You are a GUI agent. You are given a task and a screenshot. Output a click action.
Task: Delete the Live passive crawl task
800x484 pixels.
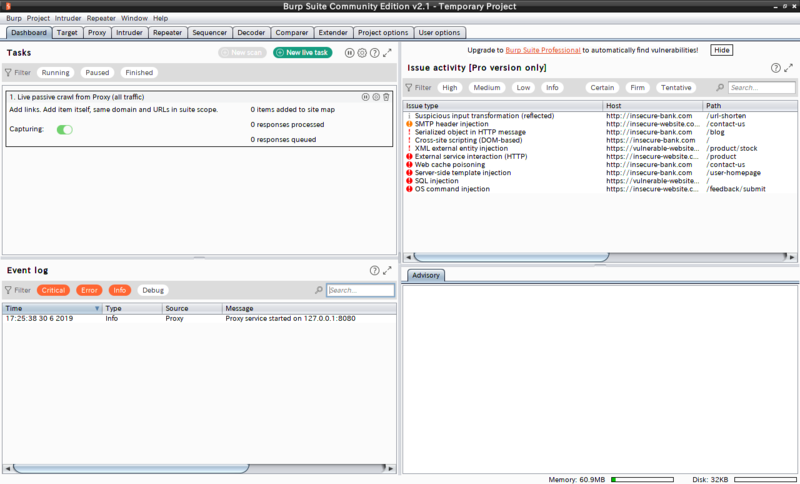point(386,97)
